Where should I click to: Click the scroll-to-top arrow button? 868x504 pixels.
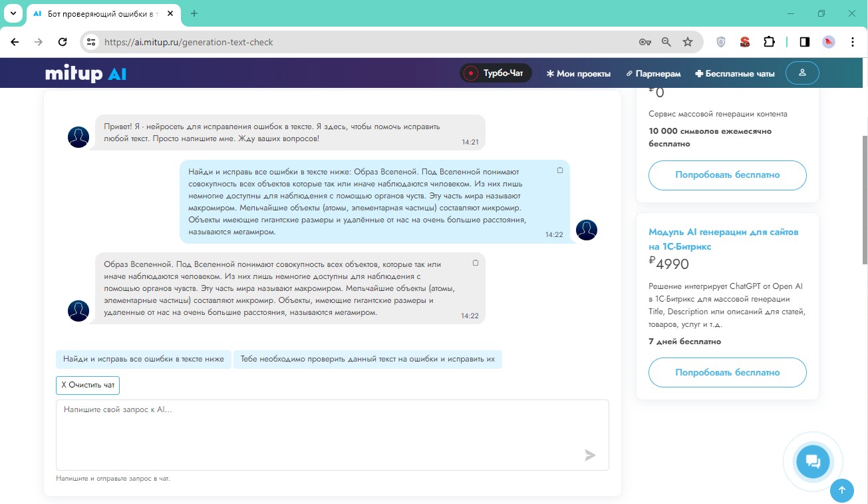841,491
